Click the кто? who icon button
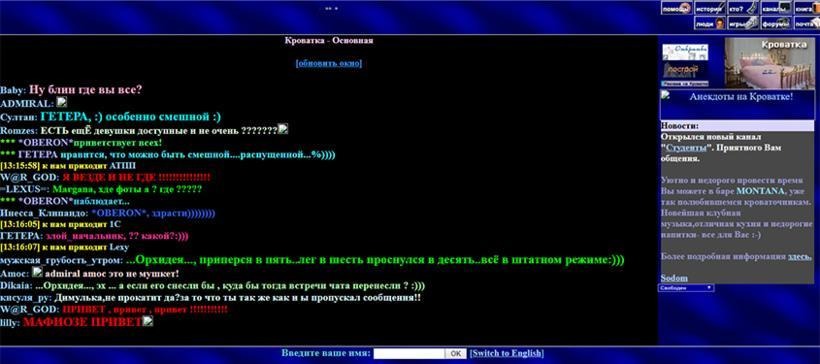 coord(743,8)
